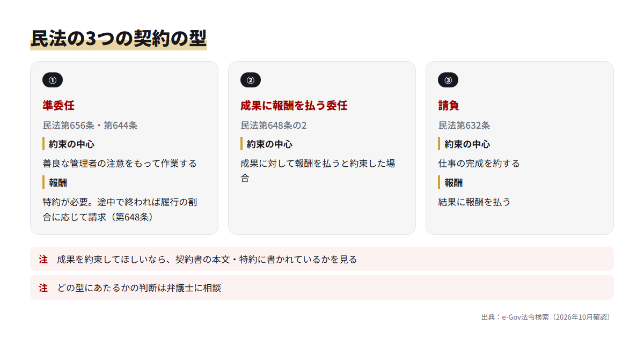Viewport: 644px width, 362px height.
Task: Select the 請負 card heading
Action: click(x=449, y=106)
